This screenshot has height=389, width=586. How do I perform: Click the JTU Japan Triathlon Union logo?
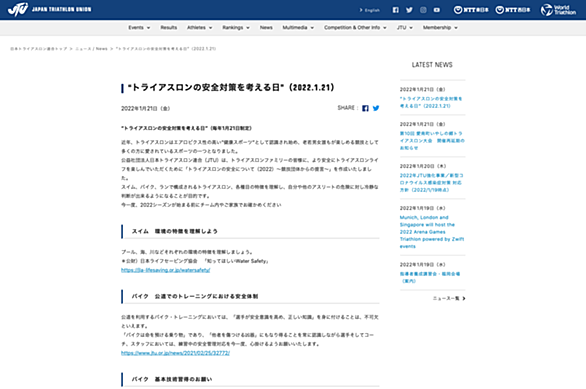click(x=50, y=9)
